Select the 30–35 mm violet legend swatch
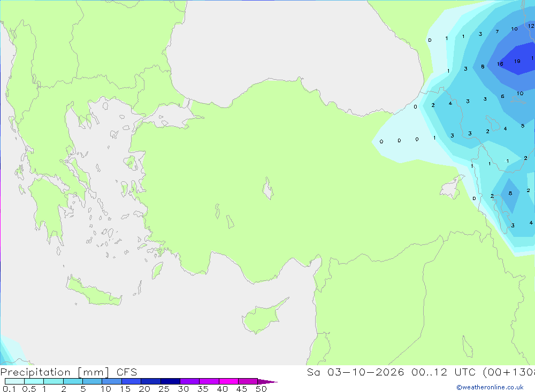 click(189, 381)
